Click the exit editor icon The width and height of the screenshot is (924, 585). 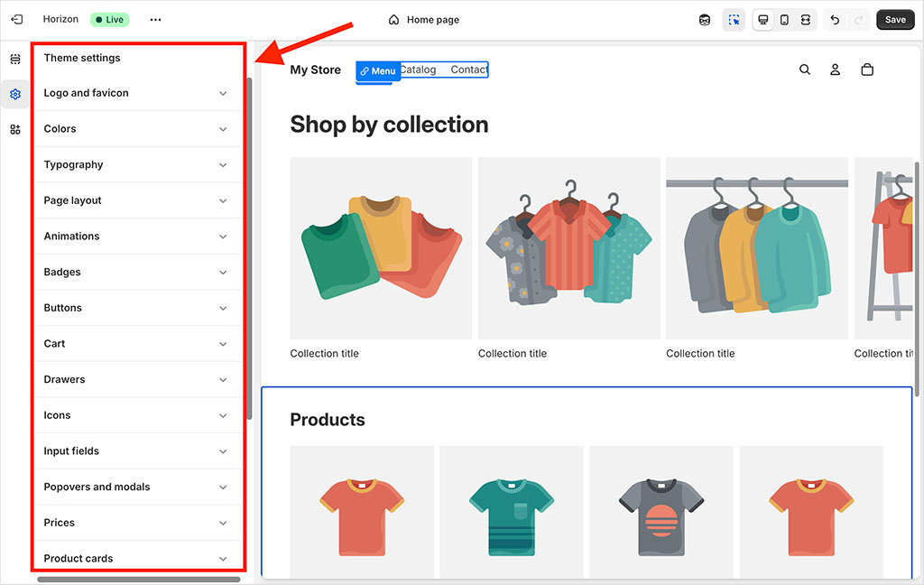(x=17, y=20)
